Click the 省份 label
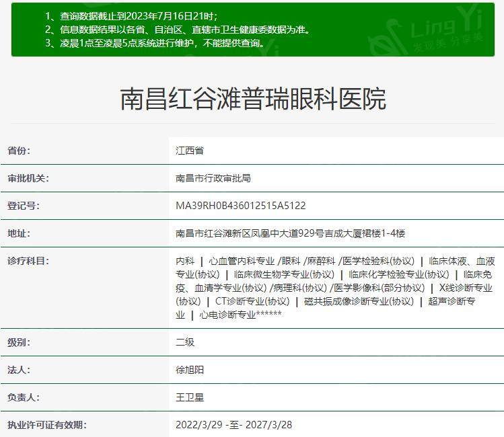504x437 pixels. coord(19,151)
